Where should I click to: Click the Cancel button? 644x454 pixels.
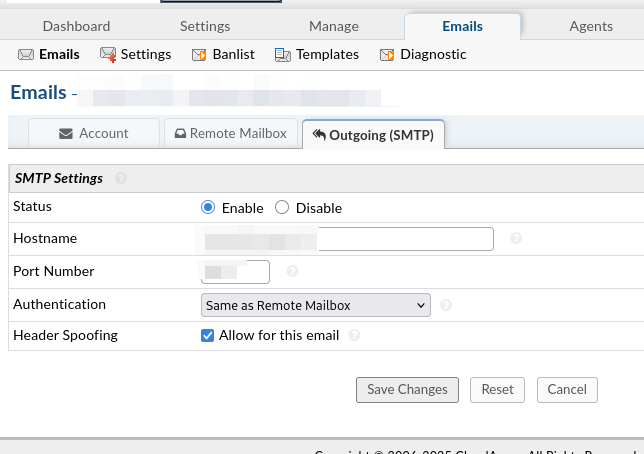click(567, 390)
